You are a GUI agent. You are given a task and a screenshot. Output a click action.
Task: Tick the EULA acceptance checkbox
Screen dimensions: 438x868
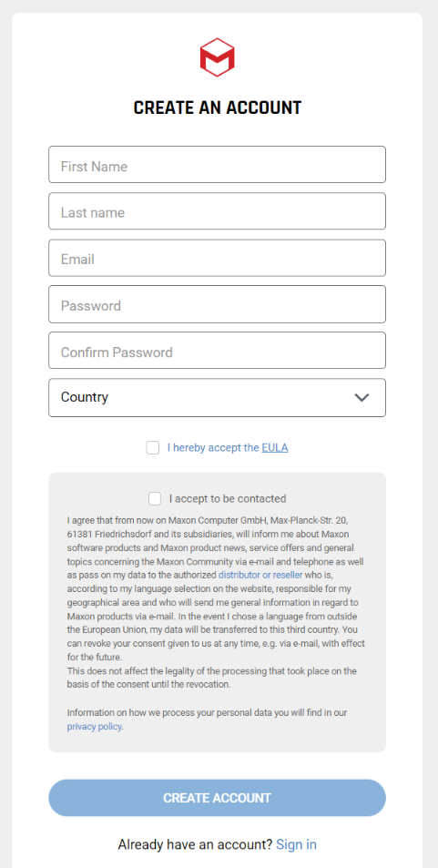coord(153,448)
